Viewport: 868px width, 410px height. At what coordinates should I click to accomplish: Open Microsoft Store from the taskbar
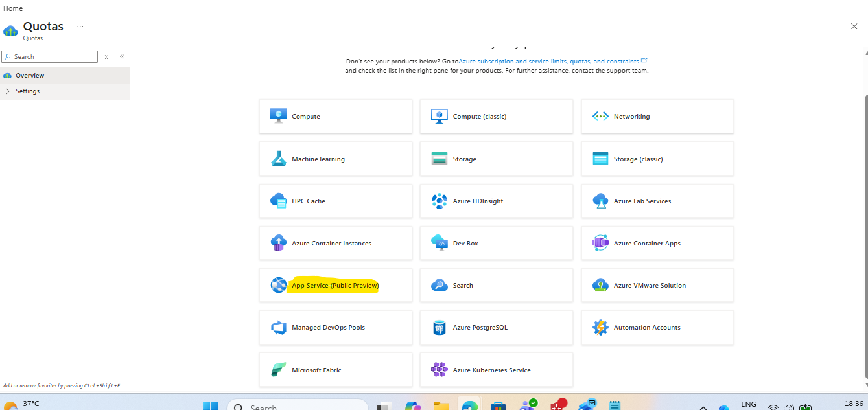click(498, 405)
